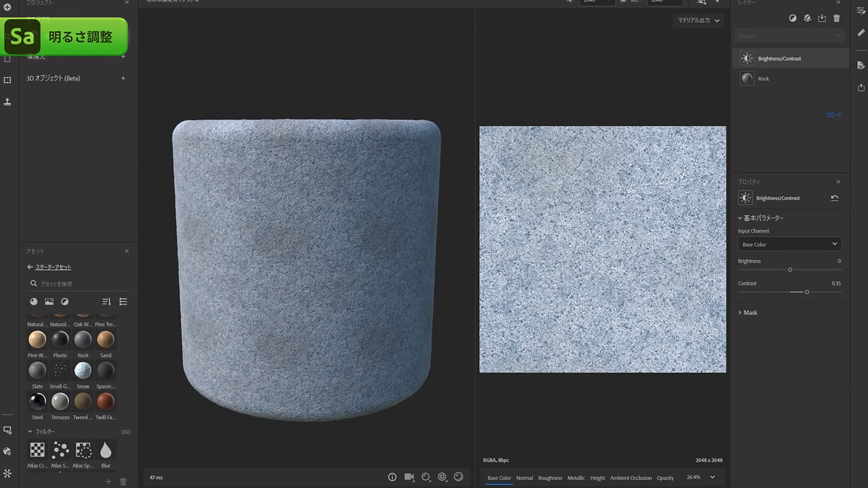Click the rotate environment icon under viewport
Image resolution: width=868 pixels, height=488 pixels.
tap(426, 477)
